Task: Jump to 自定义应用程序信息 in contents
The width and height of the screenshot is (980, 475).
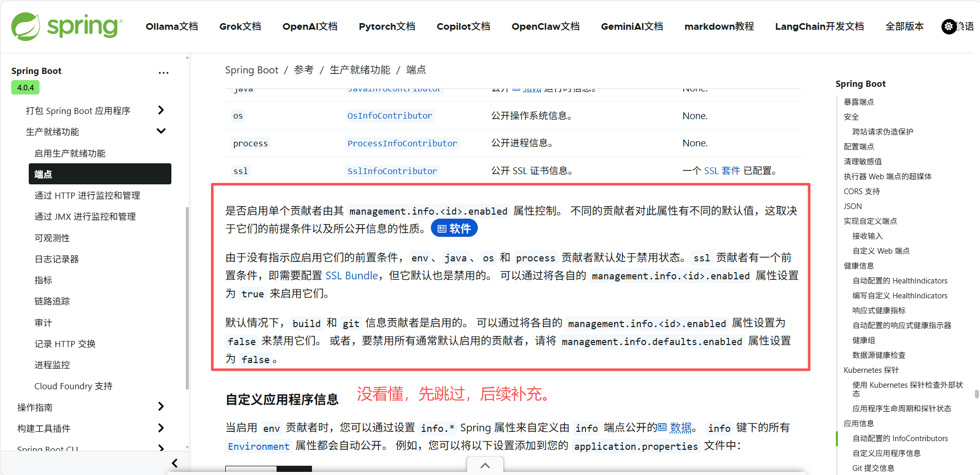Action: coord(886,453)
